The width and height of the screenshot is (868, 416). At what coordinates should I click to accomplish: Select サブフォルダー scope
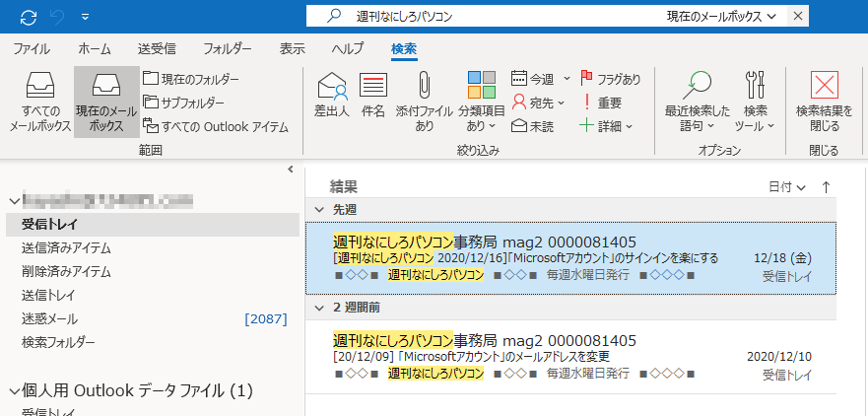(184, 103)
